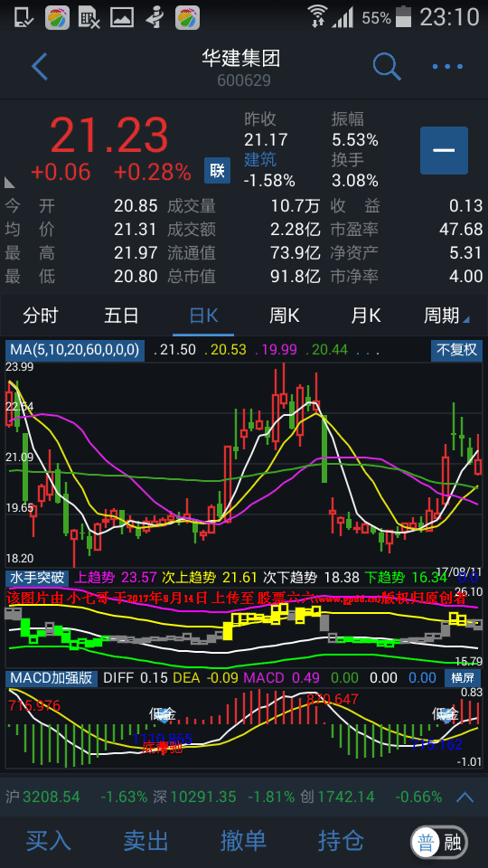Expand the quote details corner triangle
The height and width of the screenshot is (868, 488).
9,182
